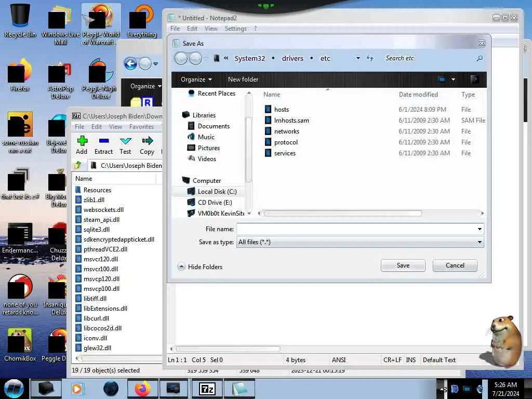Open the 7-Zip View menu
Viewport: 532px width, 399px height.
click(115, 127)
